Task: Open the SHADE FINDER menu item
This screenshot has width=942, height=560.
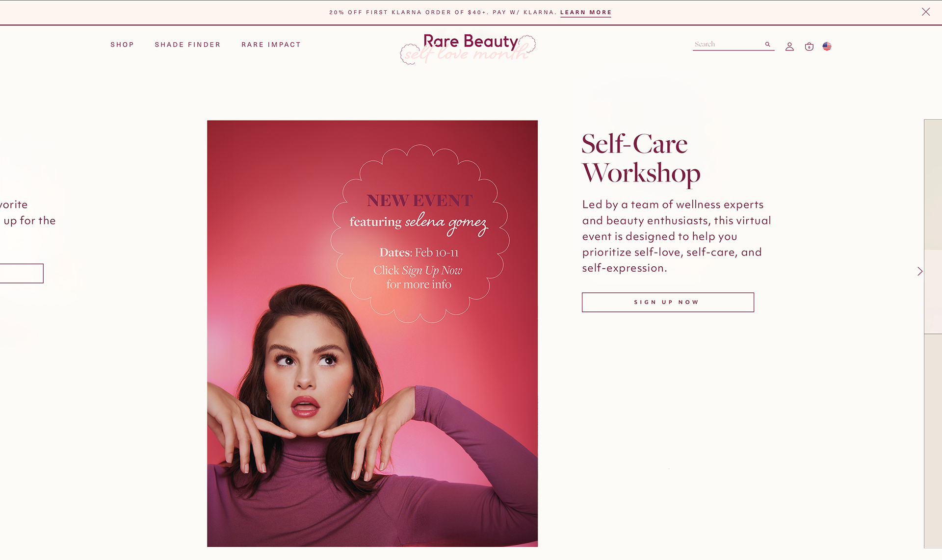Action: tap(187, 45)
